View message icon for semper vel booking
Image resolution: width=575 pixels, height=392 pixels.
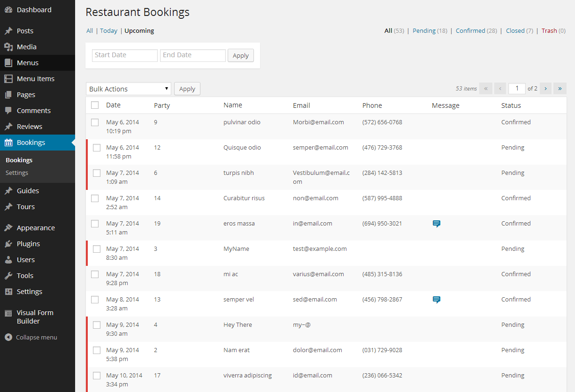click(437, 300)
